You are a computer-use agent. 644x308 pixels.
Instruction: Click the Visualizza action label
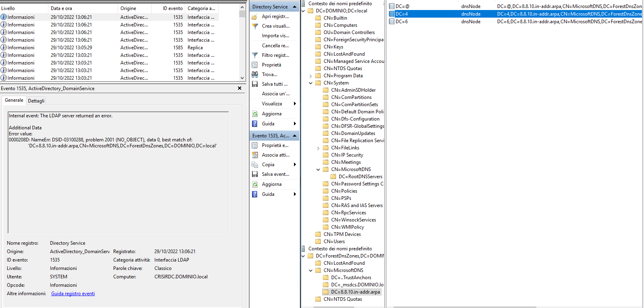pyautogui.click(x=272, y=104)
